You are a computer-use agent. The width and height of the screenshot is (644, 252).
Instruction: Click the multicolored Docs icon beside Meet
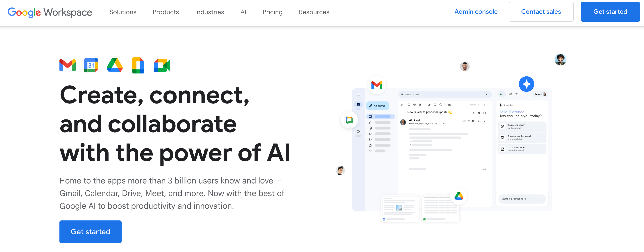[x=138, y=65]
